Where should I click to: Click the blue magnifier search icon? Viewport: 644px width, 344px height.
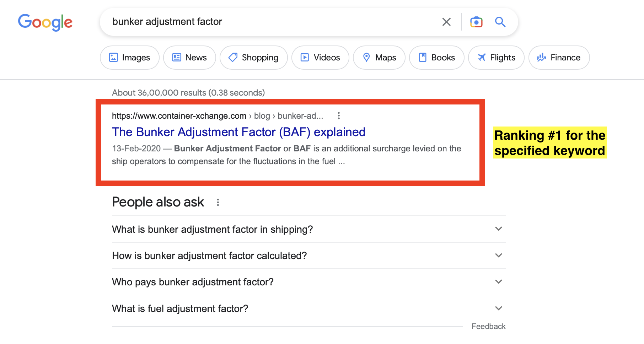pos(500,22)
